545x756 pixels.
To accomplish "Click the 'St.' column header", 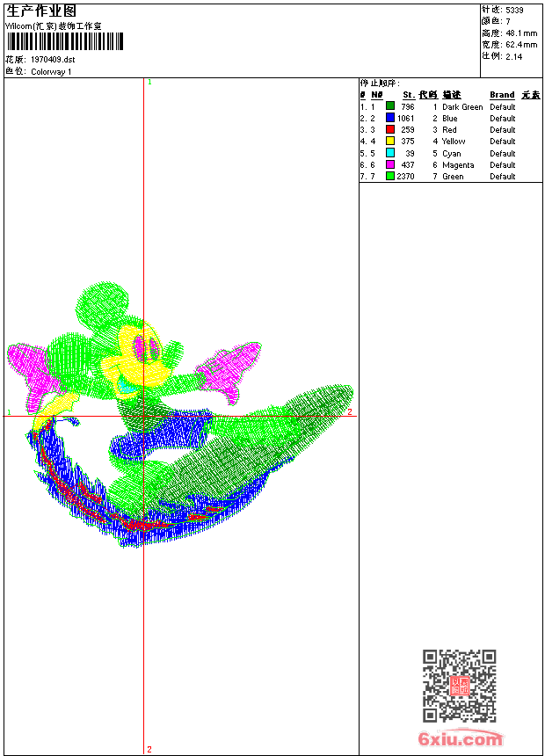I will pyautogui.click(x=409, y=95).
